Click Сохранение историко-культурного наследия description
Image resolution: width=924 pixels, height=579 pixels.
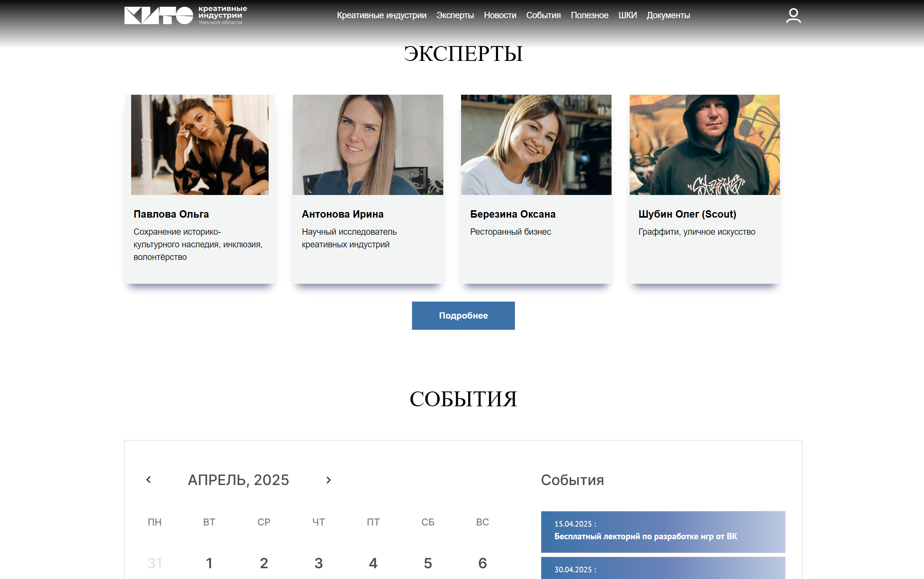[x=198, y=244]
